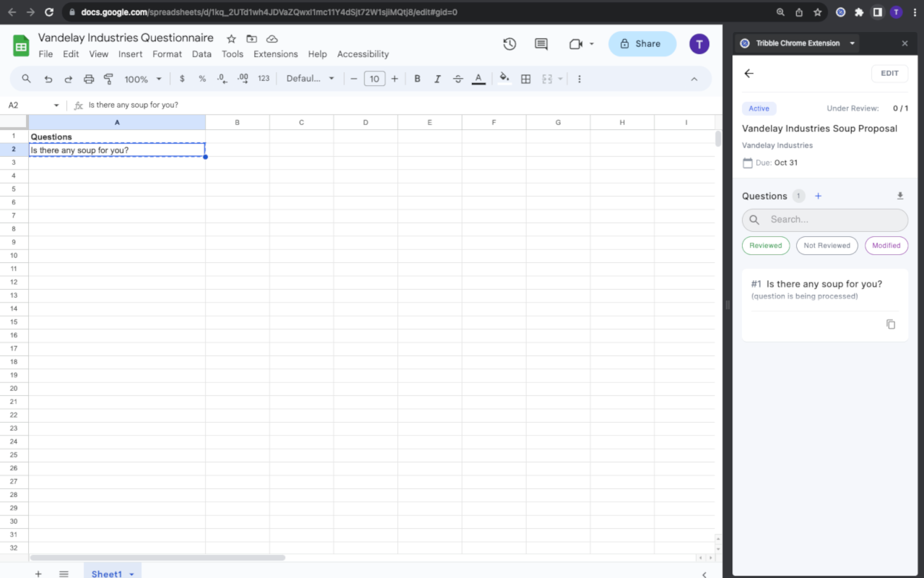Star the Vandelay Industries Questionnaire document
924x578 pixels.
(x=231, y=39)
